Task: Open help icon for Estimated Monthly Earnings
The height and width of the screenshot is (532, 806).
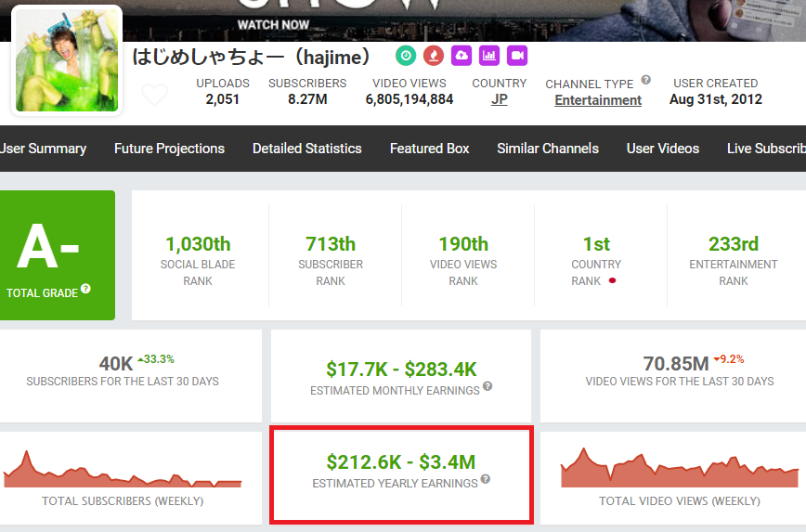Action: (487, 386)
